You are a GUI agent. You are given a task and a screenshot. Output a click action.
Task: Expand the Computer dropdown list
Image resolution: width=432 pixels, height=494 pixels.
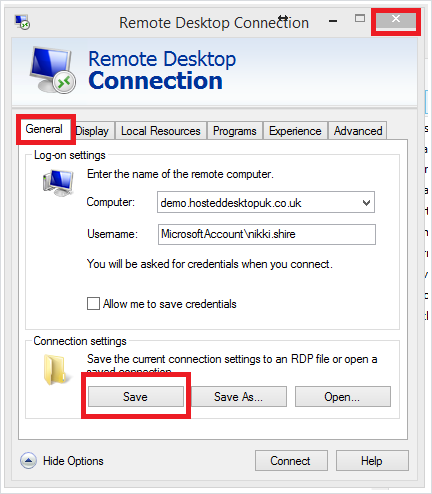(x=366, y=202)
